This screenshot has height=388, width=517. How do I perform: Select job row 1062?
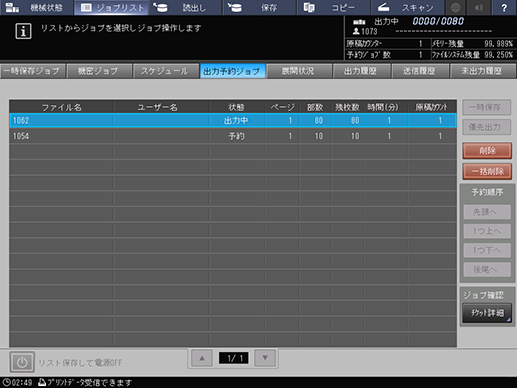tap(233, 120)
